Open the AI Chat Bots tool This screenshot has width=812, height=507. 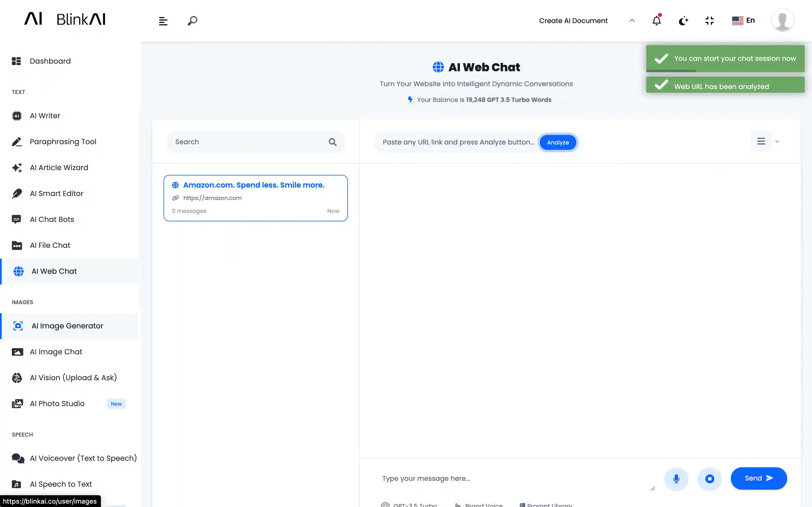pyautogui.click(x=52, y=219)
